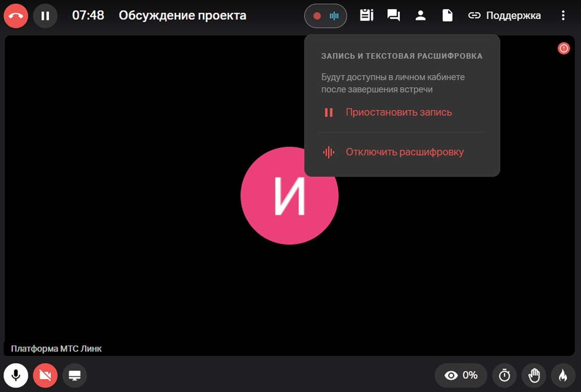The width and height of the screenshot is (581, 392).
Task: Show the participants list
Action: [x=420, y=15]
